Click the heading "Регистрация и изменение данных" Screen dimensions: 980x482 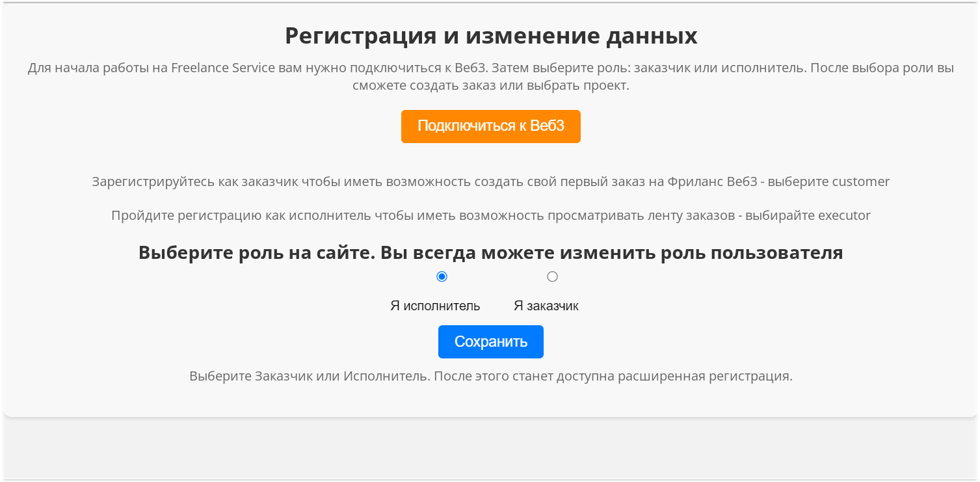click(490, 36)
